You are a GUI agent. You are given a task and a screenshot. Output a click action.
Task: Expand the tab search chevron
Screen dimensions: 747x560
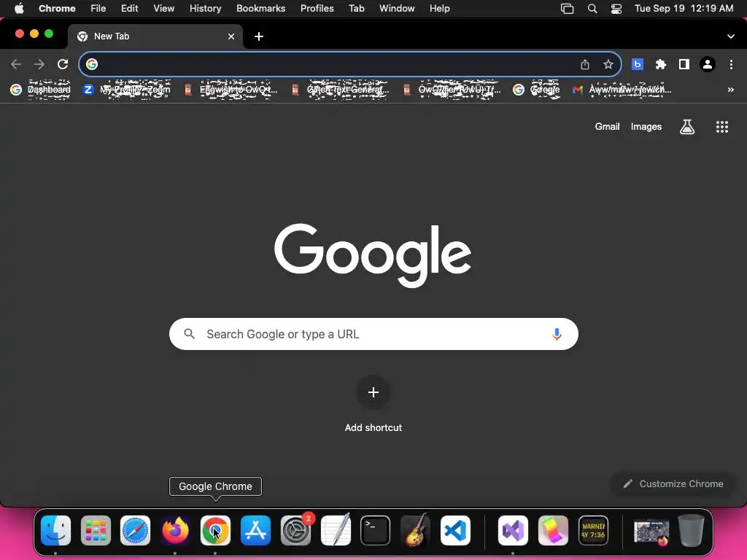click(x=731, y=36)
